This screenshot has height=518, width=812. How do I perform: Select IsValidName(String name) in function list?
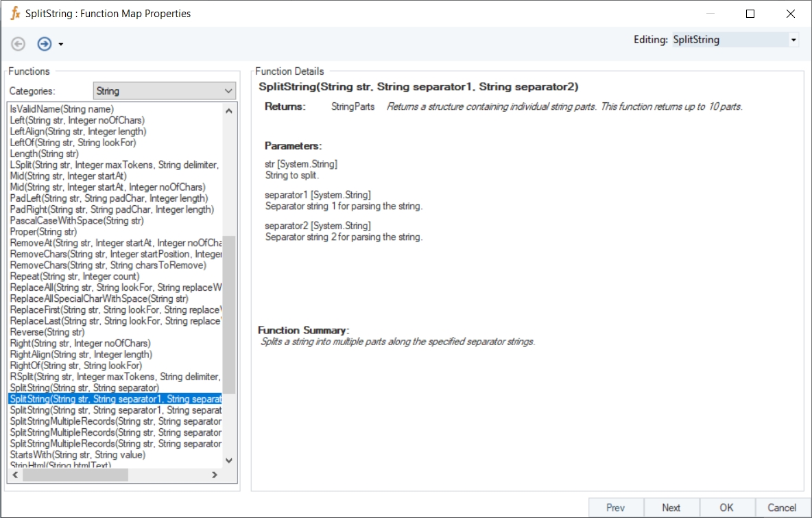click(62, 109)
